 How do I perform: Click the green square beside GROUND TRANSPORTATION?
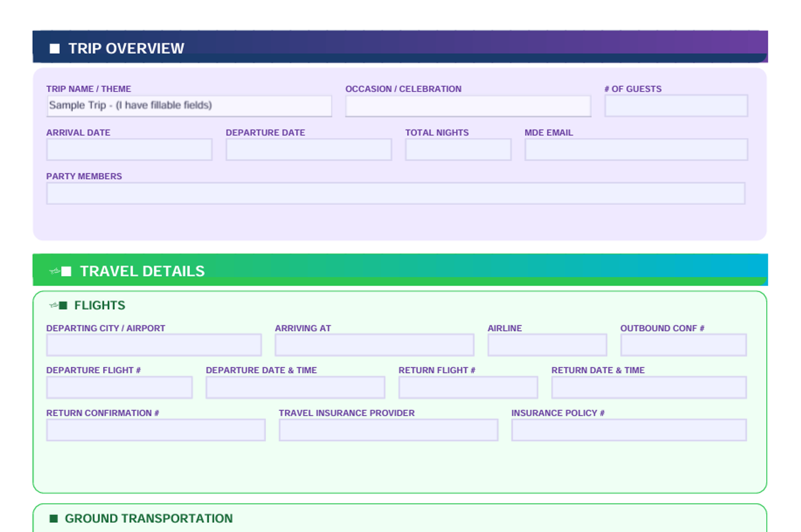[x=54, y=518]
